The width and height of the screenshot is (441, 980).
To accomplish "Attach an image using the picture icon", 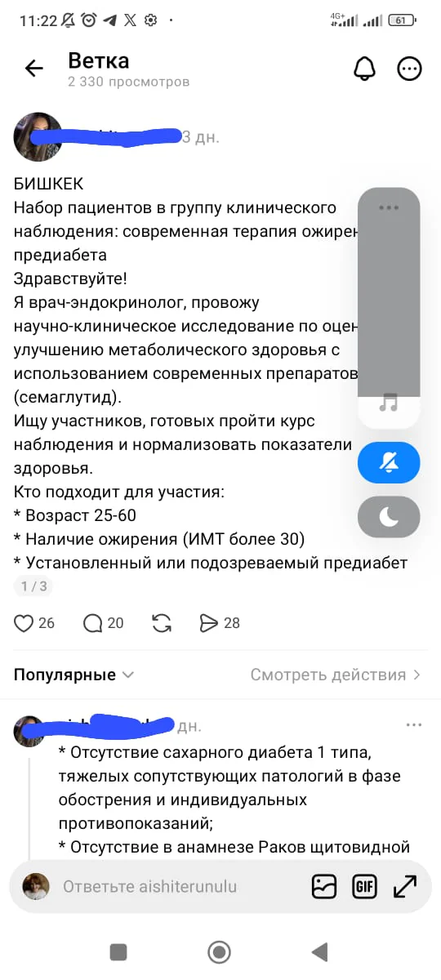I will coord(324,886).
